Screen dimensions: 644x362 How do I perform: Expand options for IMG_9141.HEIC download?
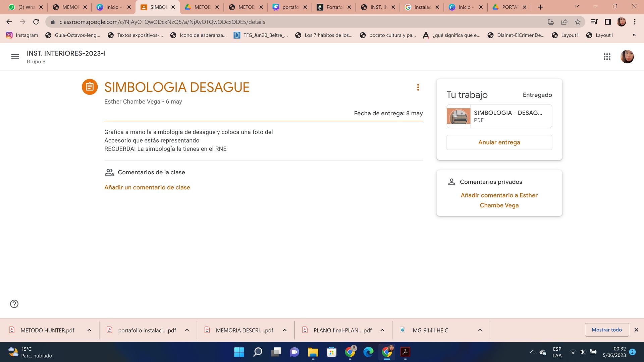coord(480,330)
